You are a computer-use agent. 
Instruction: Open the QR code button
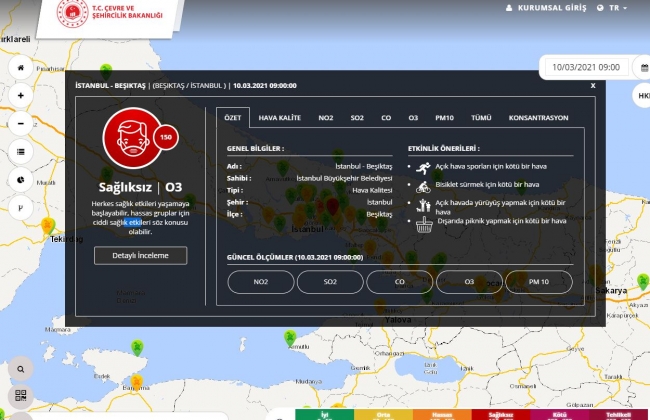pos(21,396)
